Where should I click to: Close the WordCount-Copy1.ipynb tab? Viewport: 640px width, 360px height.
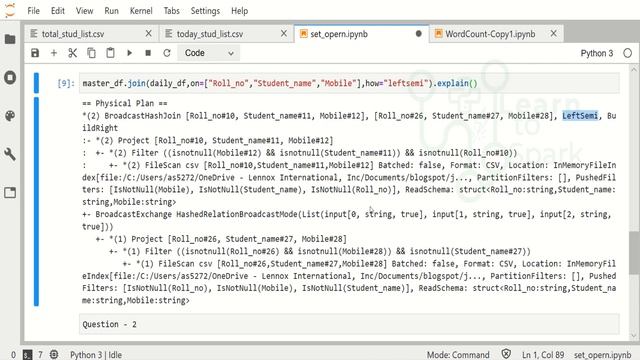point(553,33)
